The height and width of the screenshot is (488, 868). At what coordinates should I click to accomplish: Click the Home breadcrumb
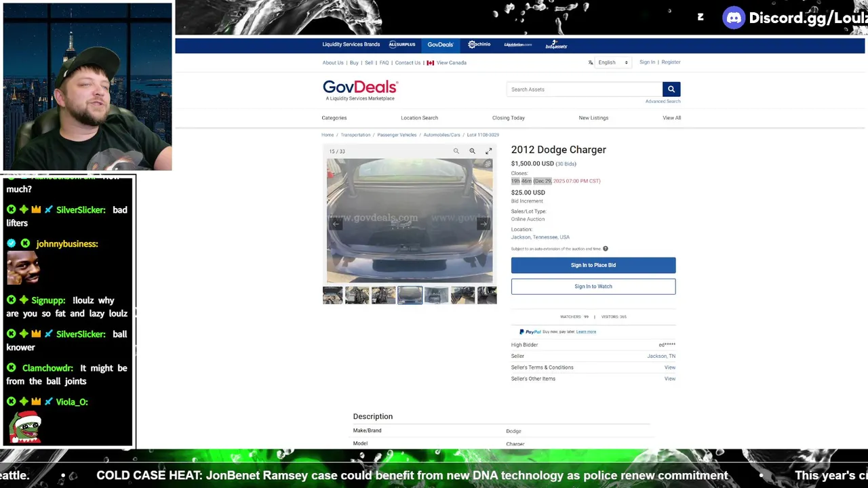coord(328,135)
